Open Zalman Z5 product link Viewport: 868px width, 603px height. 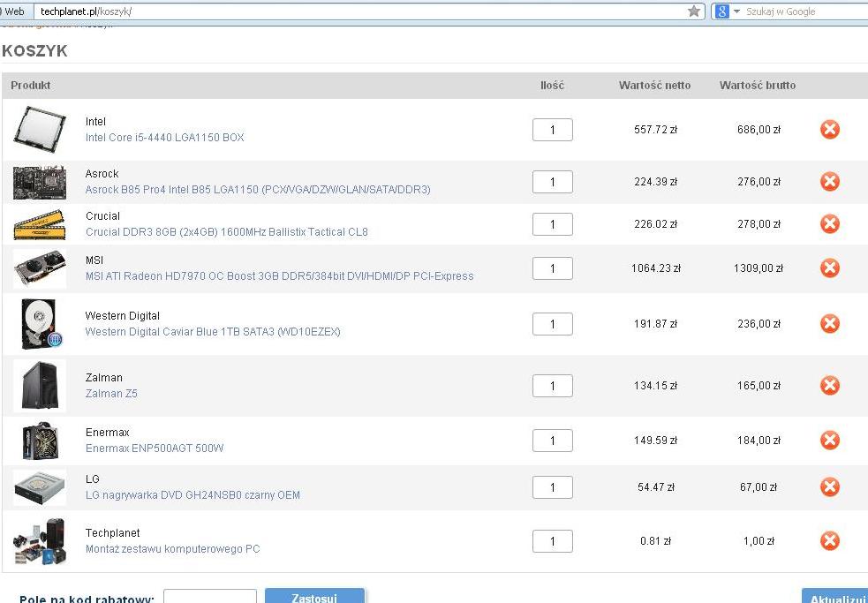pyautogui.click(x=111, y=394)
